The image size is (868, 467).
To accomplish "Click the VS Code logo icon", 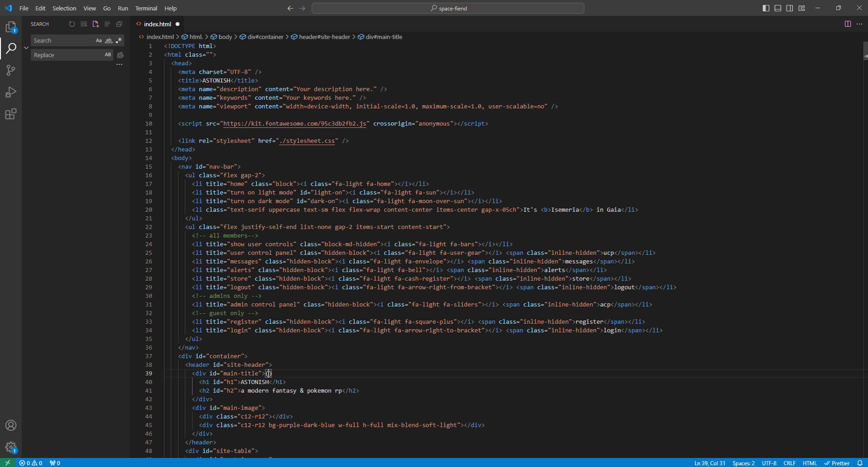I will point(8,8).
